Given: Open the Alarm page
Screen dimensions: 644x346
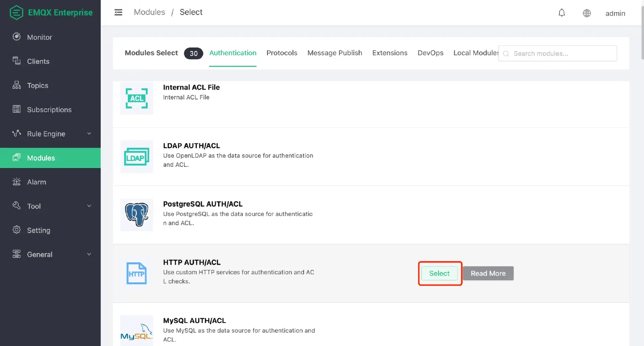Looking at the screenshot, I should click(37, 182).
